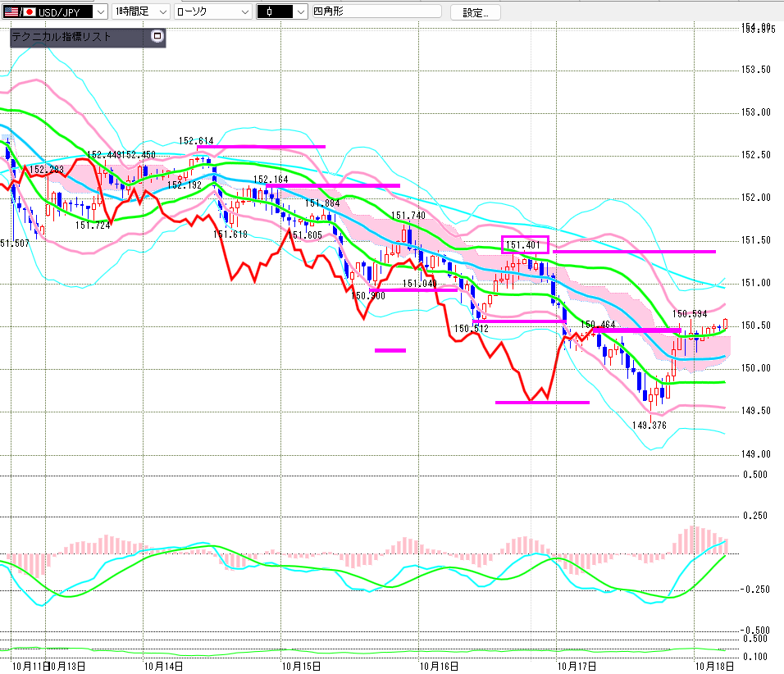The height and width of the screenshot is (674, 784).
Task: Click the 149.376 low price label
Action: 649,425
